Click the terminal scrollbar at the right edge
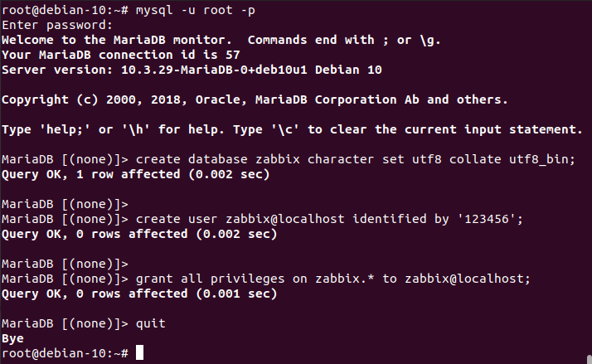This screenshot has height=364, width=592. (590, 359)
